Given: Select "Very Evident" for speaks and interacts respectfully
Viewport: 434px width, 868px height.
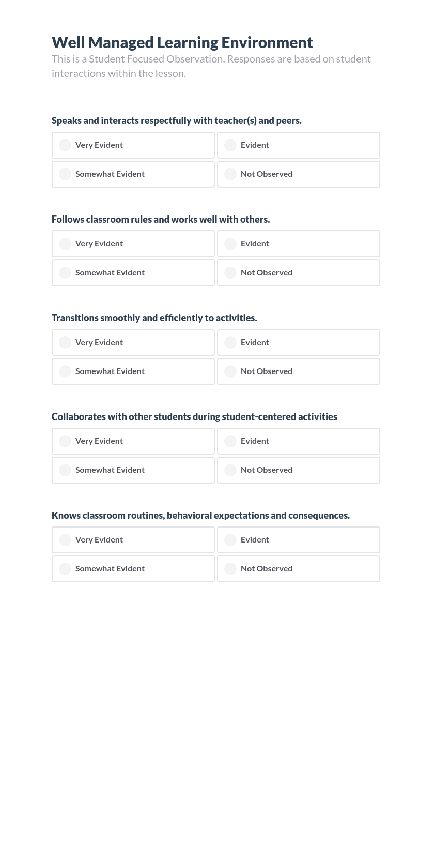Looking at the screenshot, I should 133,145.
